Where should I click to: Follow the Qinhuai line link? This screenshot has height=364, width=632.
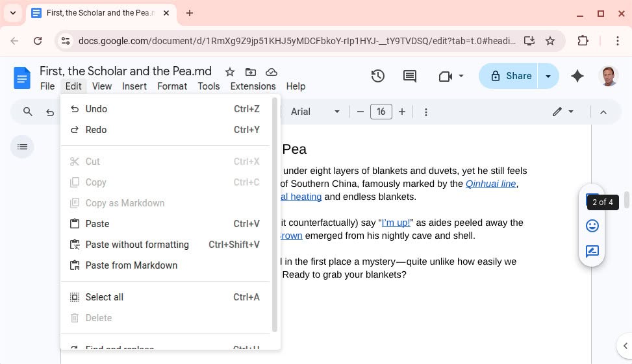coord(490,184)
